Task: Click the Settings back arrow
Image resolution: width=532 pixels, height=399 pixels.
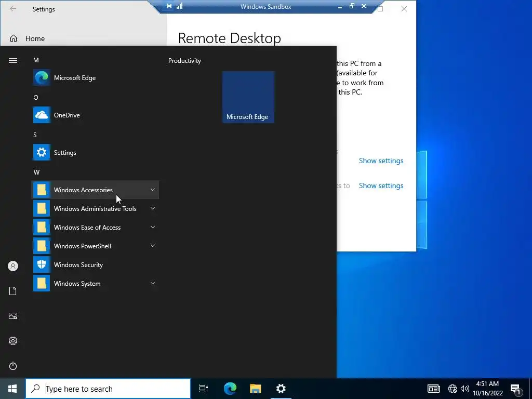Action: coord(13,9)
